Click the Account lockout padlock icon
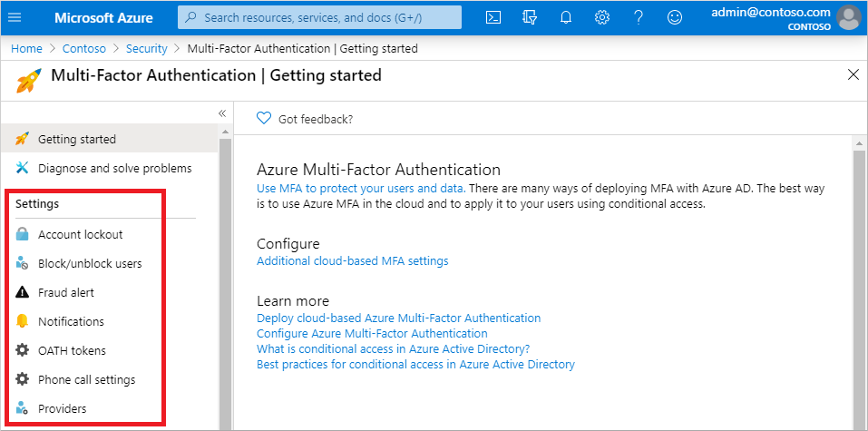 point(22,234)
